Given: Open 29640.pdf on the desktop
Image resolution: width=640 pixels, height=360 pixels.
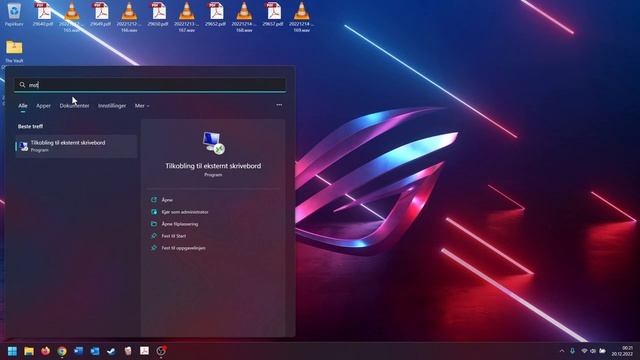Looking at the screenshot, I should [43, 14].
